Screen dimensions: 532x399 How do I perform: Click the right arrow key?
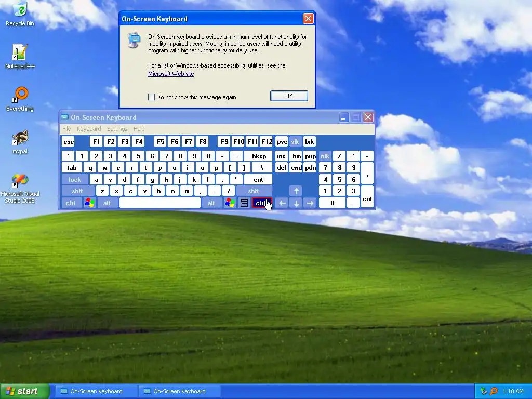tap(310, 203)
